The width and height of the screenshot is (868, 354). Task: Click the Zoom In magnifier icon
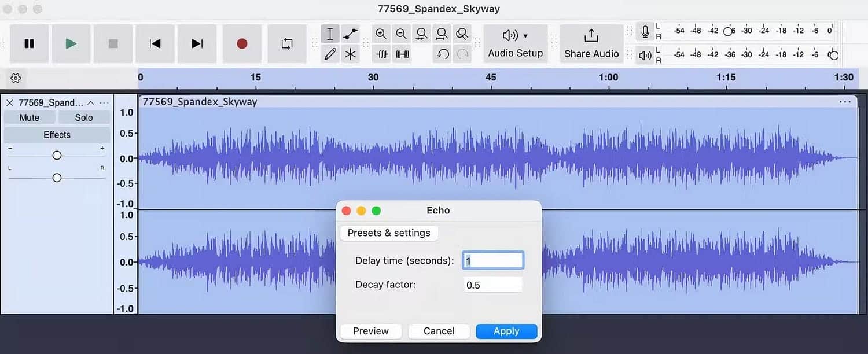381,34
